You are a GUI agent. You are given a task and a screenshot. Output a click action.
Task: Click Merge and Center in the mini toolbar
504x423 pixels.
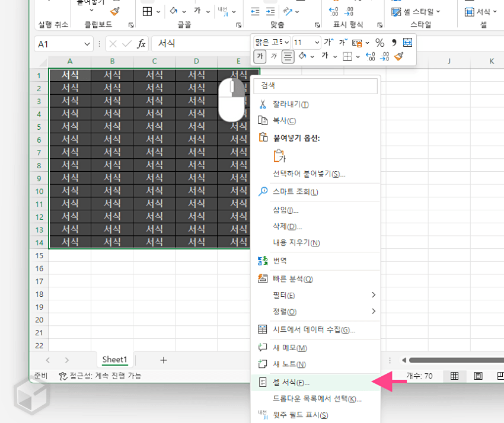pos(407,43)
